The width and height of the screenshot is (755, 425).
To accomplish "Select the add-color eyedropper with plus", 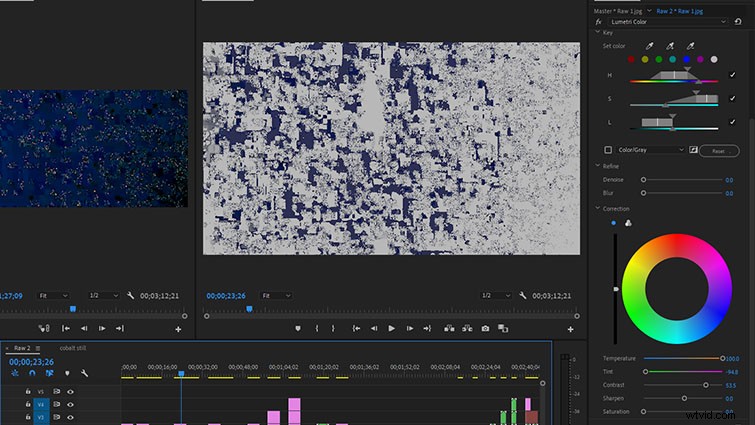I will 670,46.
